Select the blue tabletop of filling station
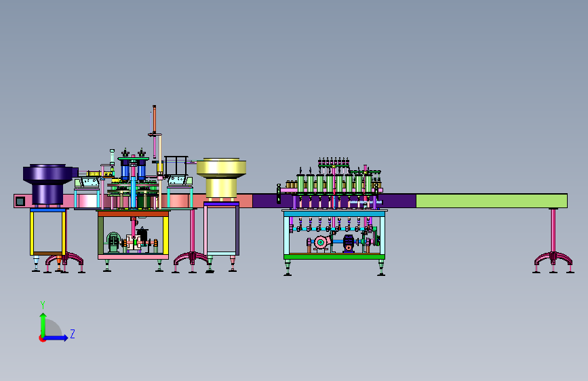This screenshot has height=381, width=588. pyautogui.click(x=334, y=214)
